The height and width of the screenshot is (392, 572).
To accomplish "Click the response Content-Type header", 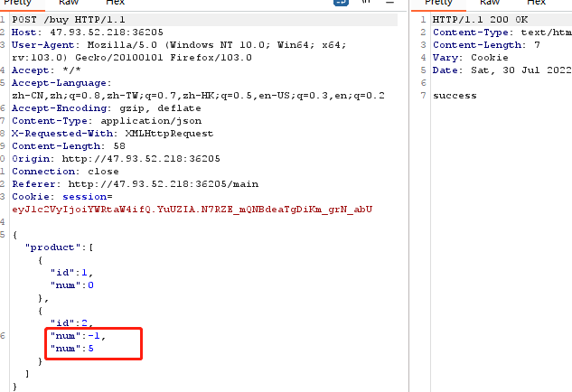I will click(502, 33).
